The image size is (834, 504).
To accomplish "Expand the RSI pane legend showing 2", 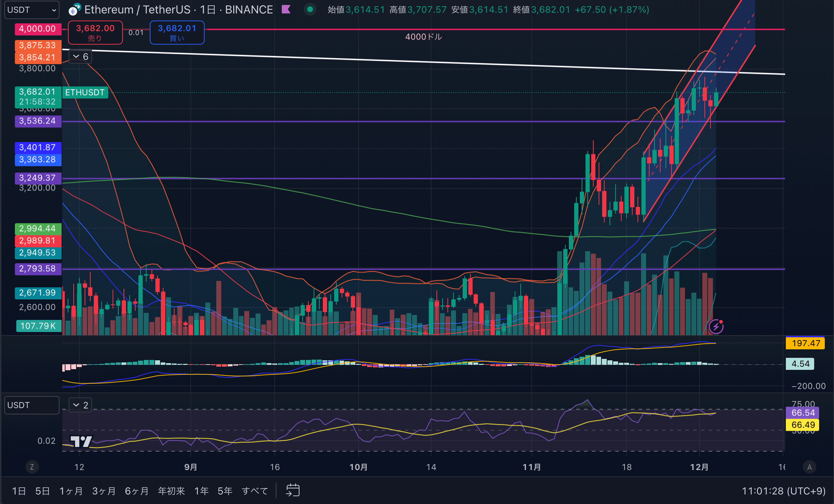I will [80, 405].
